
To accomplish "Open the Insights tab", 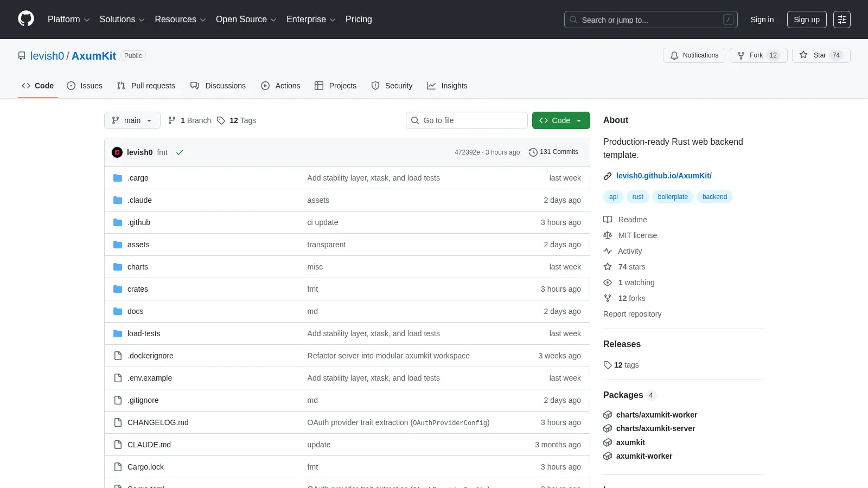I will [447, 86].
